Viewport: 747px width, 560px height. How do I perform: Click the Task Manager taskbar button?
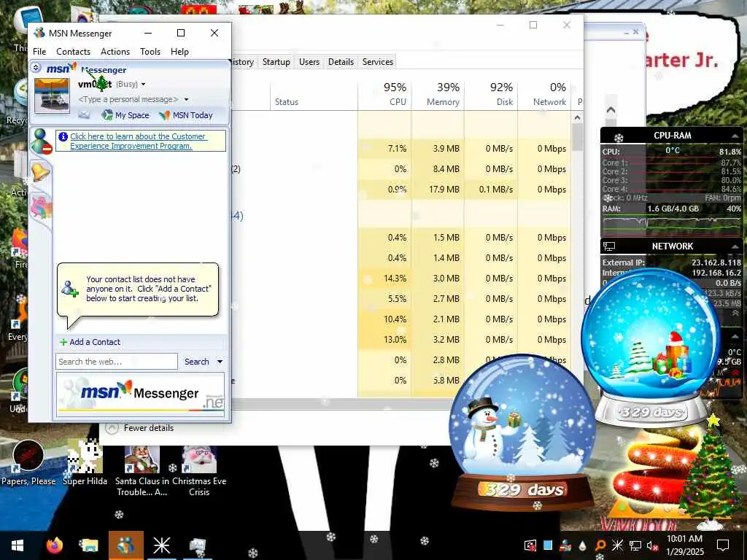coord(197,545)
